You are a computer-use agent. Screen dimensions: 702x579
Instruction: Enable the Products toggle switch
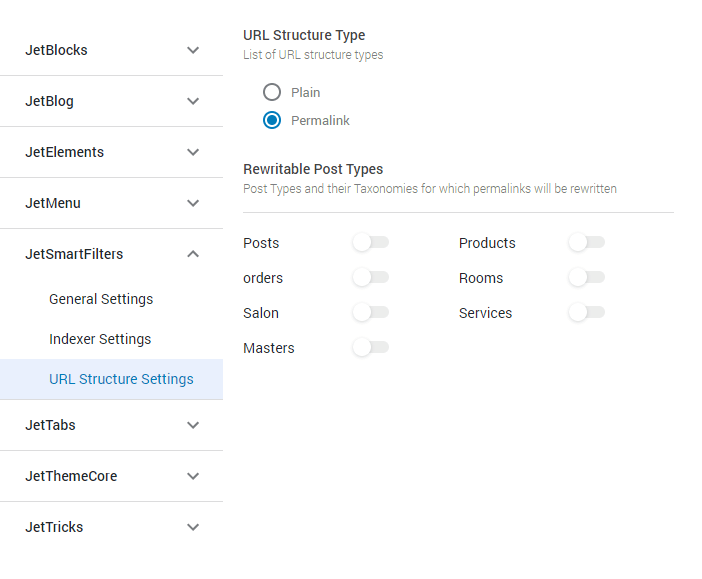586,243
